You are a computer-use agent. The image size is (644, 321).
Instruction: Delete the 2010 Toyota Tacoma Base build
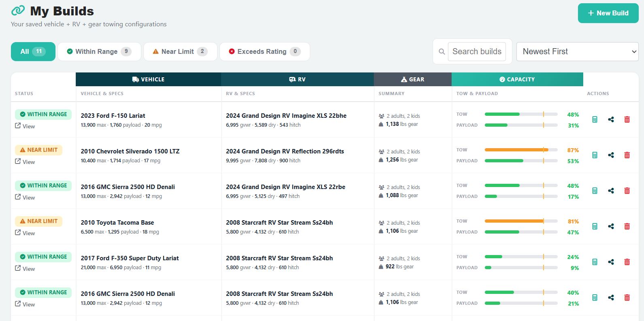click(627, 226)
